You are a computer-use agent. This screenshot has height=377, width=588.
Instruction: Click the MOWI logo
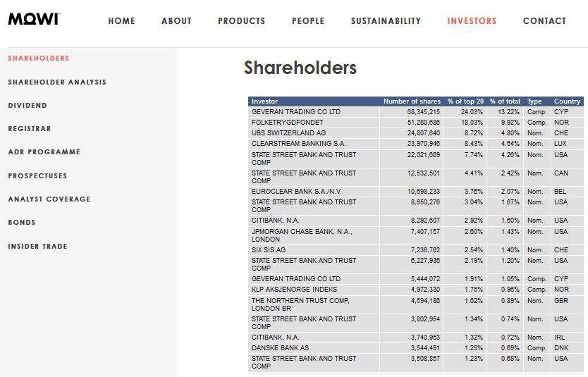pyautogui.click(x=33, y=19)
